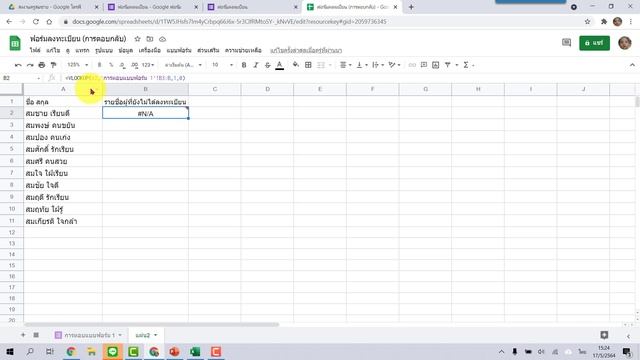Select cell A11 สมเกียรติ ใจกล้า
Image resolution: width=640 pixels, height=360 pixels.
[63, 221]
